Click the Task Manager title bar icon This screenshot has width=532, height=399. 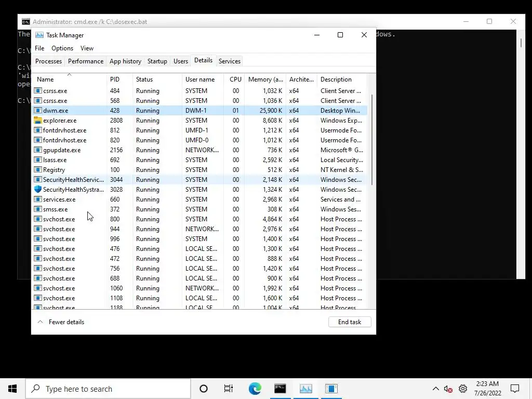[x=39, y=35]
